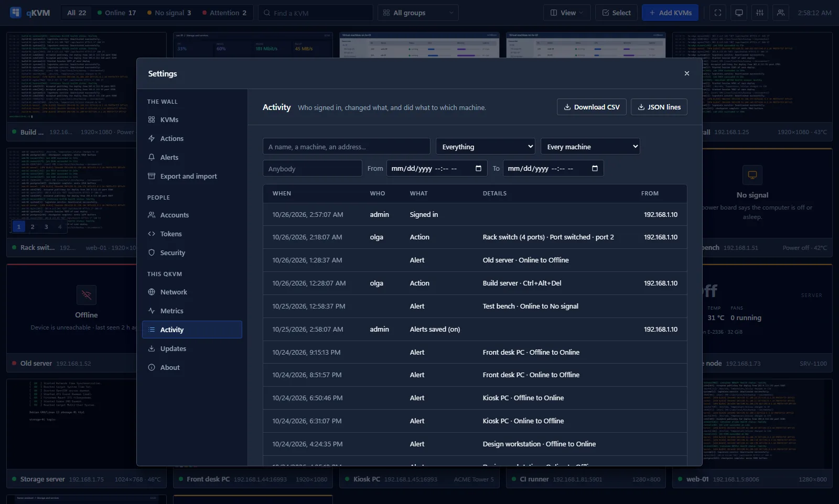Click the Anybody user filter field
The image size is (839, 504).
coord(313,169)
